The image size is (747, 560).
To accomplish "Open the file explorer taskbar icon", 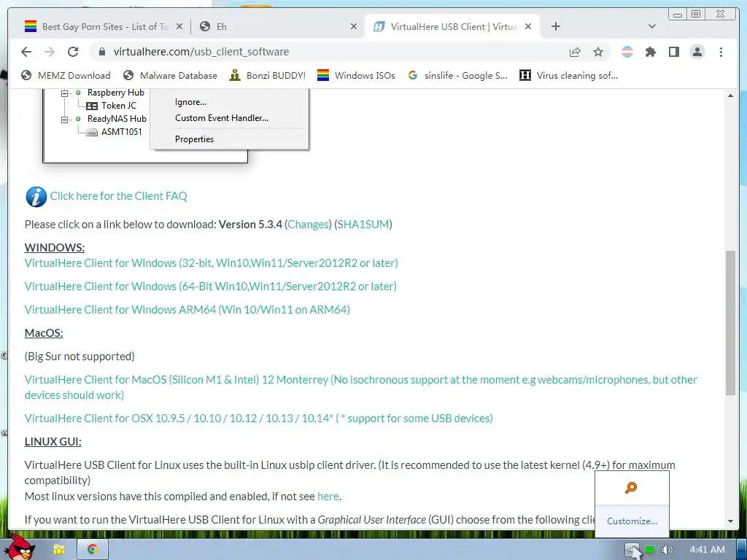I will (59, 550).
